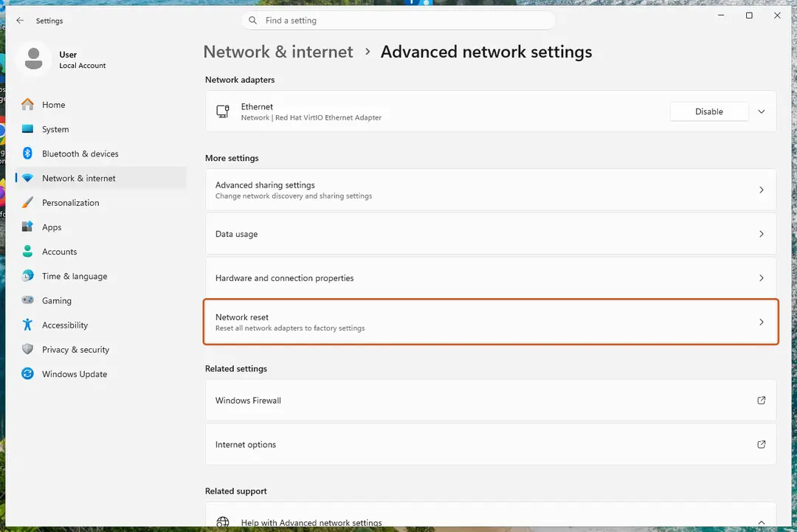This screenshot has width=797, height=532.
Task: Click the Data usage label
Action: pos(236,234)
